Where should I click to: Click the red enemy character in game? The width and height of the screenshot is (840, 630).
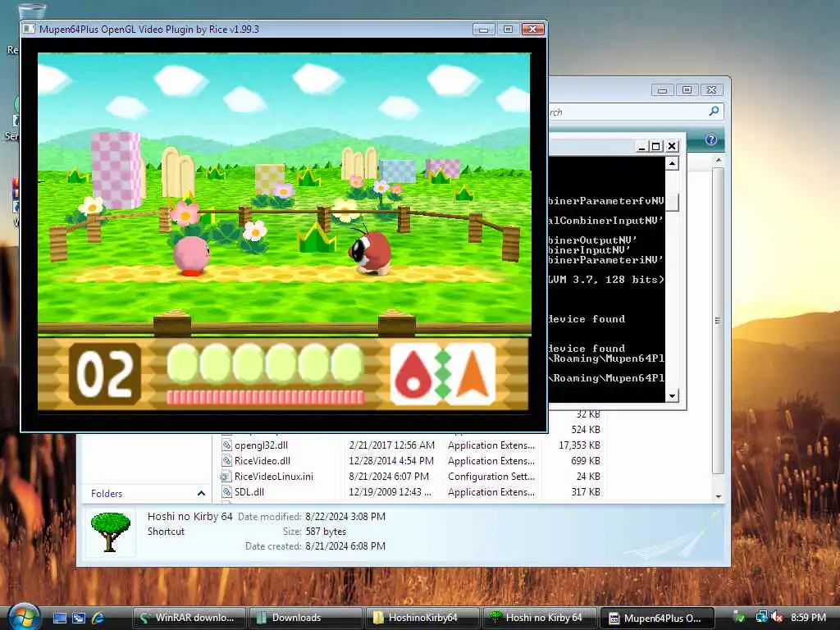[x=370, y=251]
